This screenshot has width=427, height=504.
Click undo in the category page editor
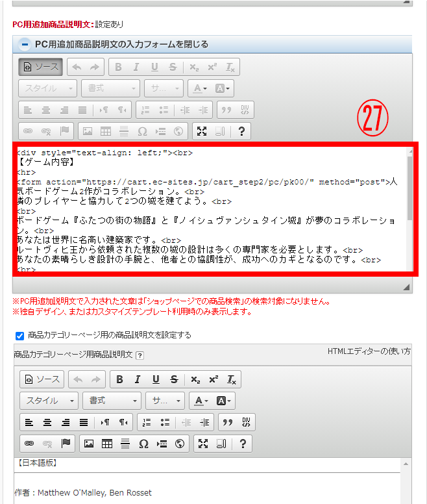(x=78, y=379)
